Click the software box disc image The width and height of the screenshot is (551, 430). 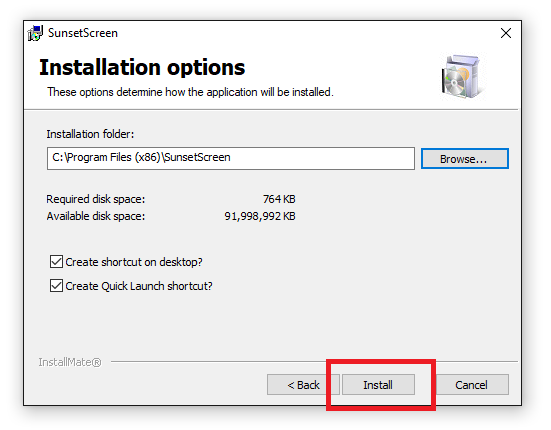[462, 77]
